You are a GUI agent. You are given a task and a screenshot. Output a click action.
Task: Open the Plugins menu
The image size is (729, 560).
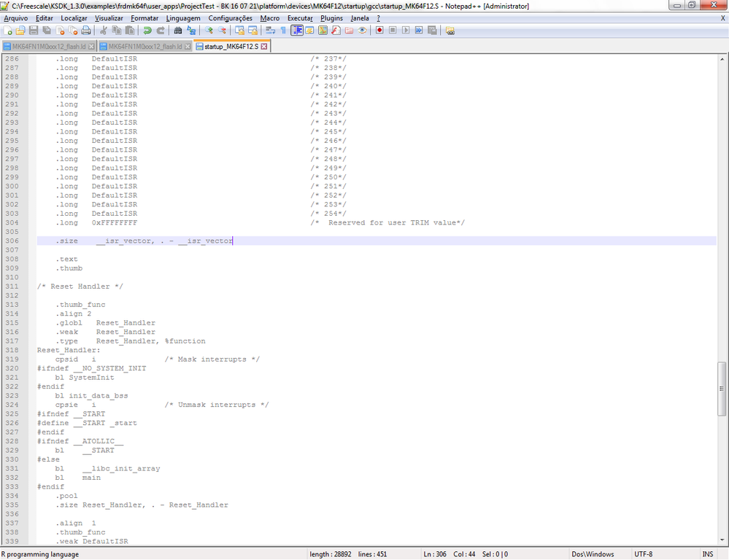click(x=331, y=18)
